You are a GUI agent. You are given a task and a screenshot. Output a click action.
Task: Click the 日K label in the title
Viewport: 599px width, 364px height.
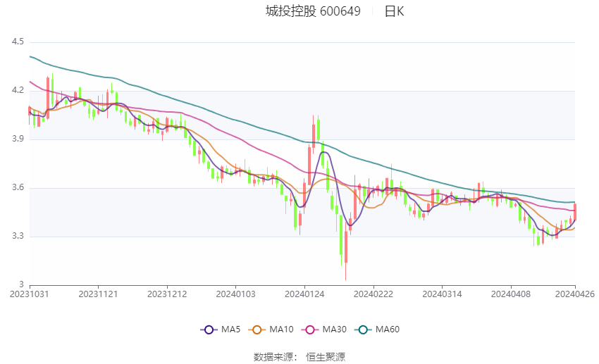394,11
